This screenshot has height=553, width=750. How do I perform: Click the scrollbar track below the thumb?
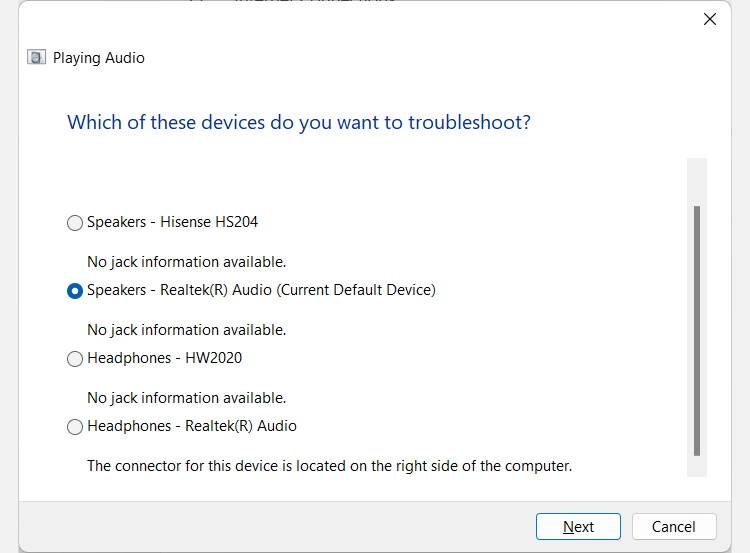697,467
